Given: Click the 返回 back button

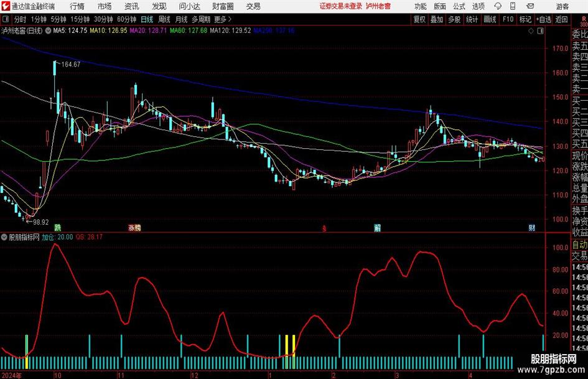Looking at the screenshot, I should [x=562, y=19].
